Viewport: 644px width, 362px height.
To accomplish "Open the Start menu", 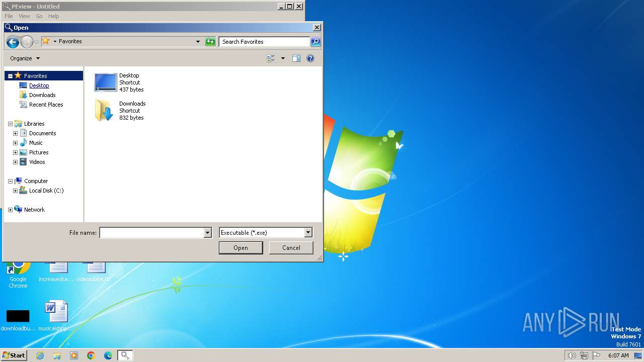I will [x=14, y=355].
